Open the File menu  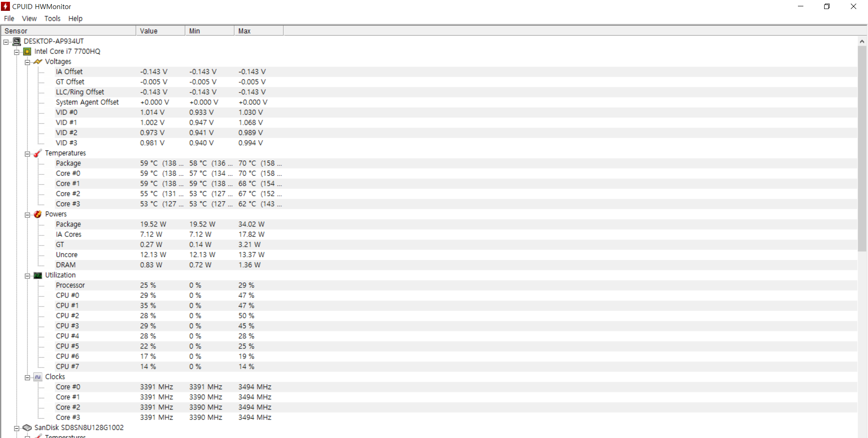coord(9,19)
